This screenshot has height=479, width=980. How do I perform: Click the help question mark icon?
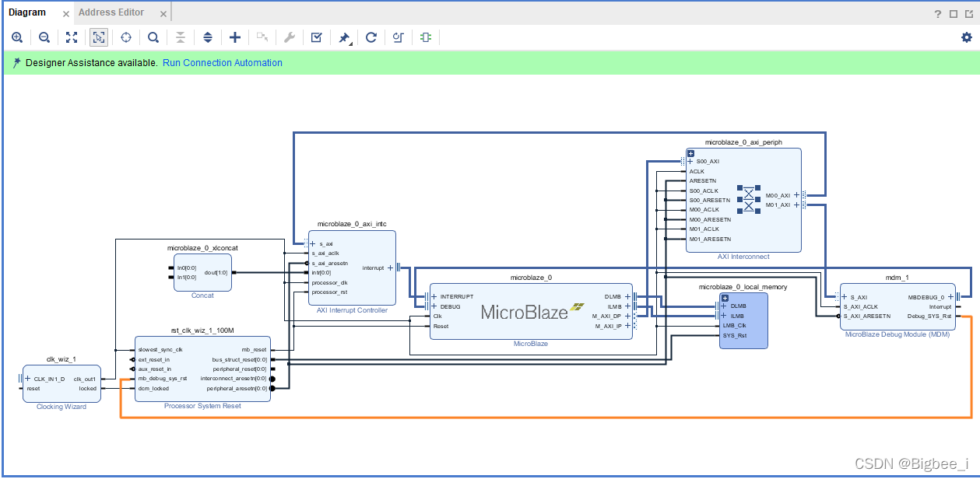[x=939, y=13]
